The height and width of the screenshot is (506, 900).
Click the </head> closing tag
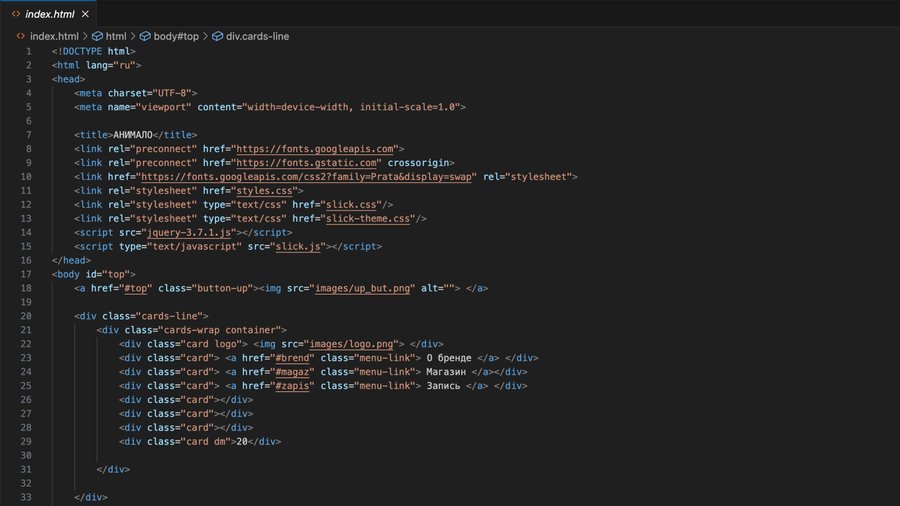coord(71,260)
